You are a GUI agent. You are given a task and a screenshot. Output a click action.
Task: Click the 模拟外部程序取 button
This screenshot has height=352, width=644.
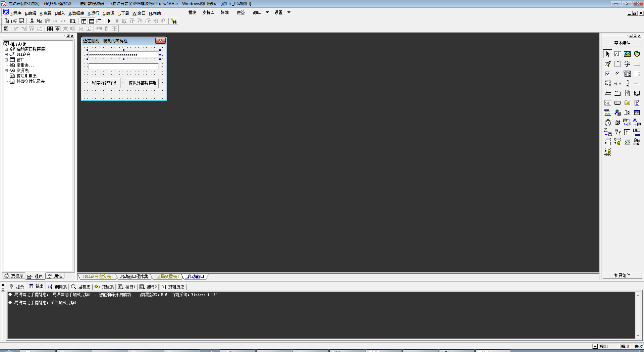[143, 83]
